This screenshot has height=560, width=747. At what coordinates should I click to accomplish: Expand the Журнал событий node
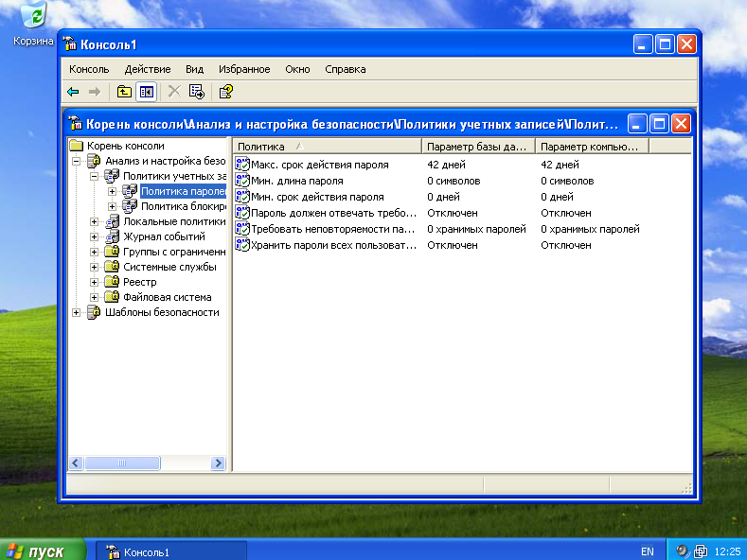[94, 237]
